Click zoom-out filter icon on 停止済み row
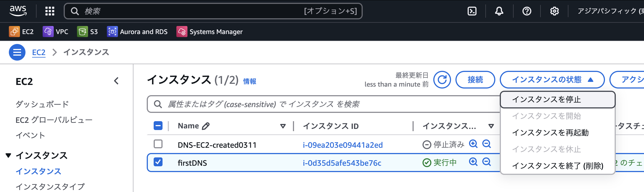 486,144
